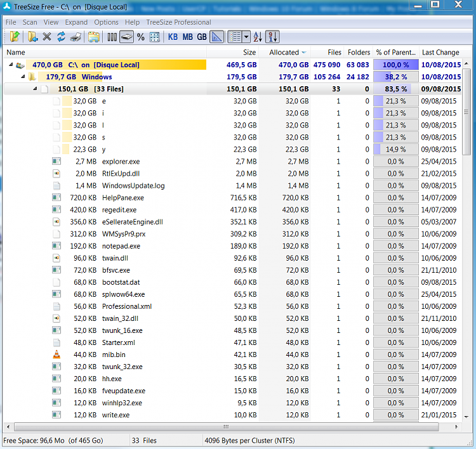The image size is (476, 449).
Task: Sort by % of Parent column header
Action: click(396, 52)
